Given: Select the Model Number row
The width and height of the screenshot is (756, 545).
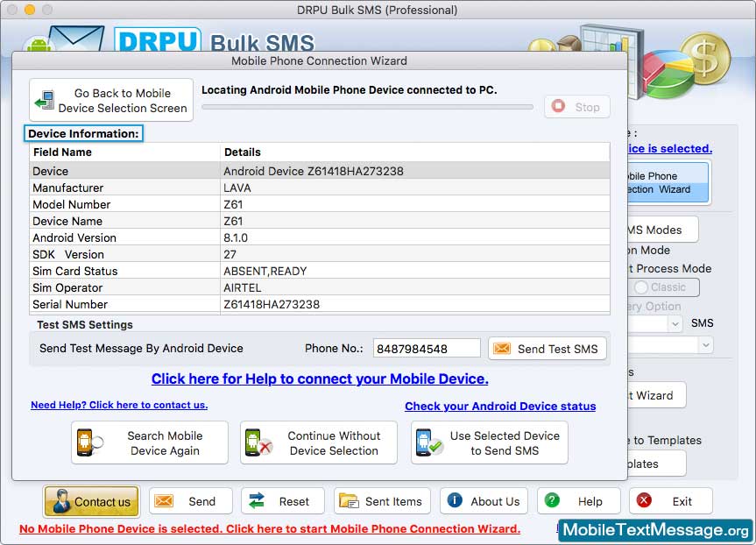Looking at the screenshot, I should pyautogui.click(x=320, y=204).
